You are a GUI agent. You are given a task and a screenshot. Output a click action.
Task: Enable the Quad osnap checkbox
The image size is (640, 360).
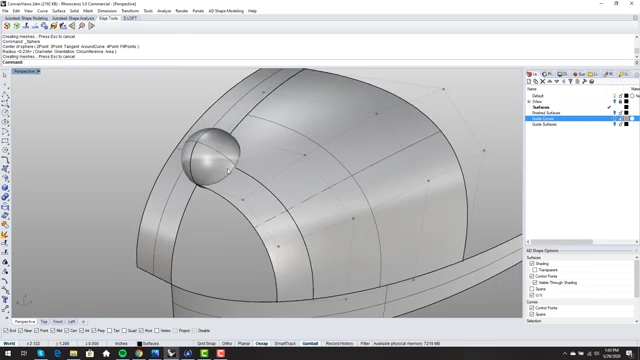[x=124, y=331]
